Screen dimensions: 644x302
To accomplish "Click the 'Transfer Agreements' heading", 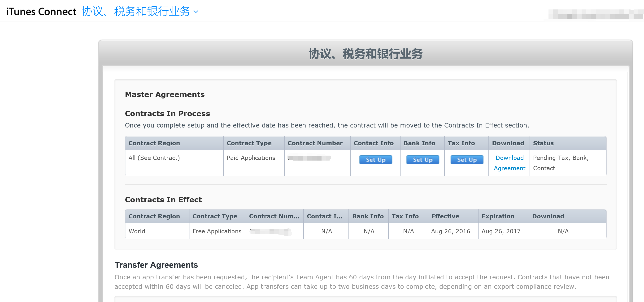I will (156, 265).
